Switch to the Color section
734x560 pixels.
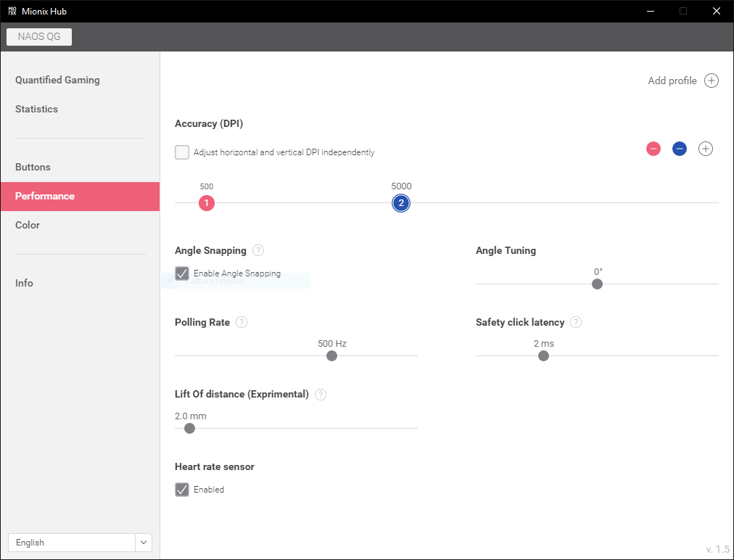[x=28, y=225]
